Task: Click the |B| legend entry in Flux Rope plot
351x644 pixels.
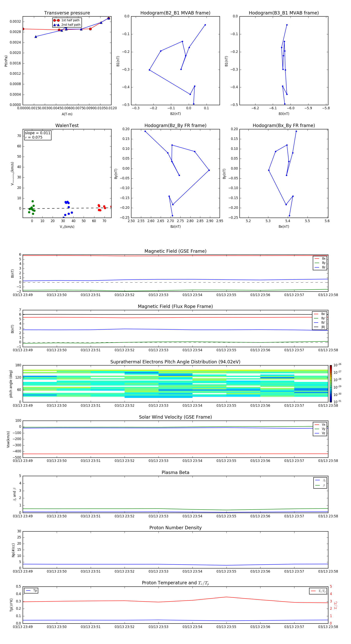Action: click(320, 327)
